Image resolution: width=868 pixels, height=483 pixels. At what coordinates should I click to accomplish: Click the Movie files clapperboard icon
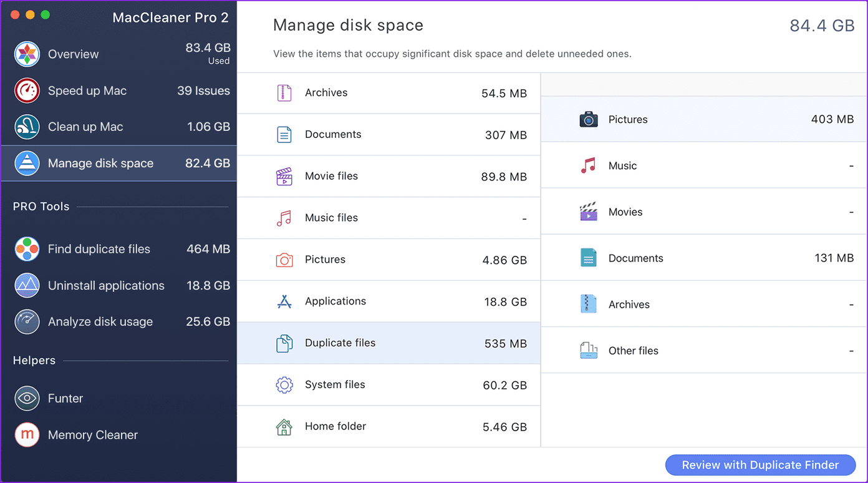[284, 177]
